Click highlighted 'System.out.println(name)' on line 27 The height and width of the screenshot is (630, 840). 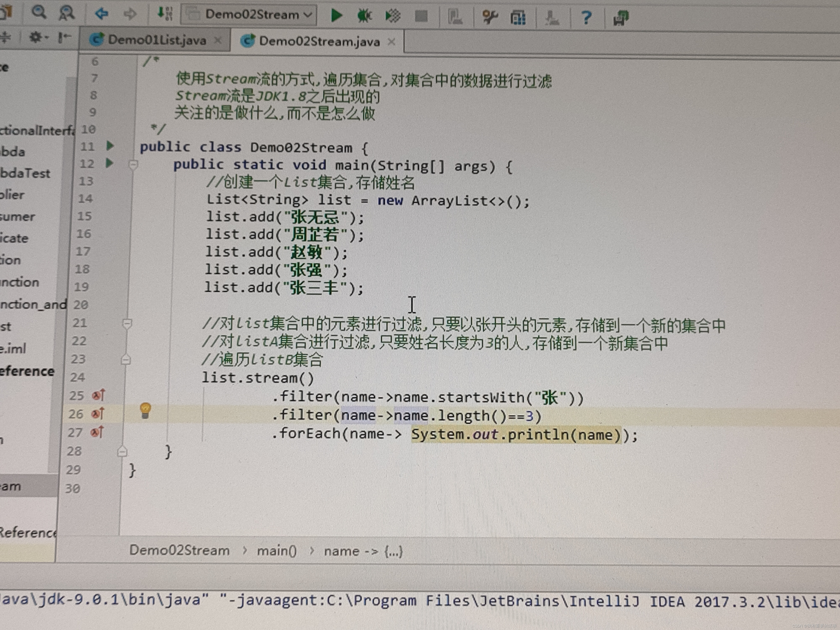tap(516, 434)
